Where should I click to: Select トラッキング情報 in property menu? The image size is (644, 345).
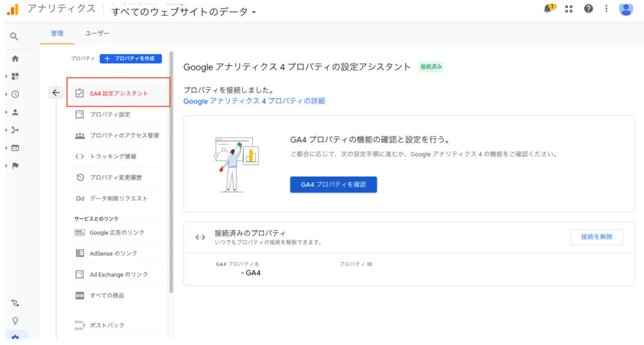coord(113,156)
